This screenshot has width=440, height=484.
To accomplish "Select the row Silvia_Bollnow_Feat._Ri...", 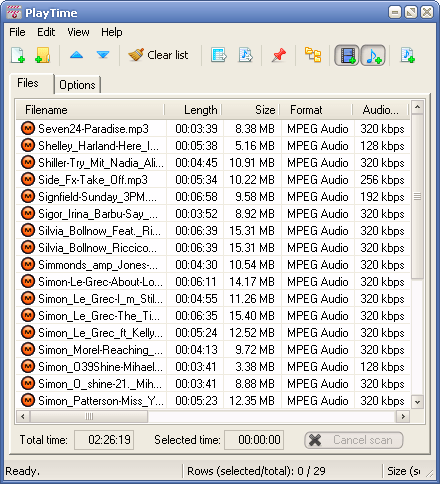I will 213,231.
